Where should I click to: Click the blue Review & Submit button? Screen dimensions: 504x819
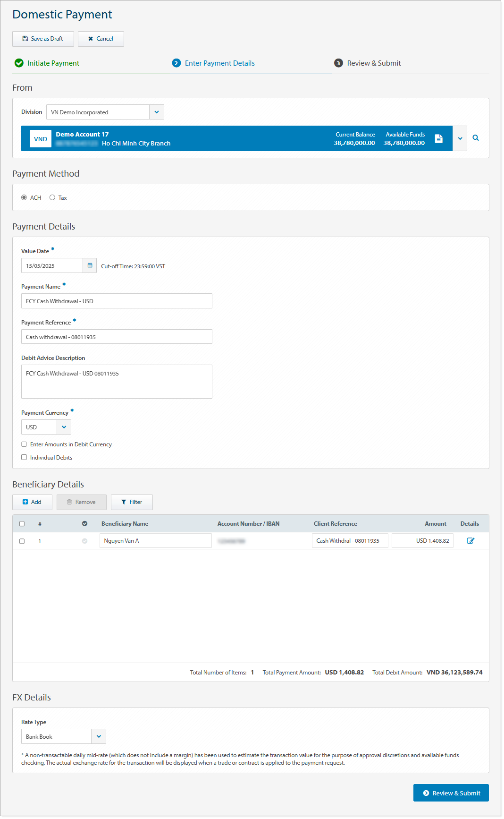click(451, 793)
